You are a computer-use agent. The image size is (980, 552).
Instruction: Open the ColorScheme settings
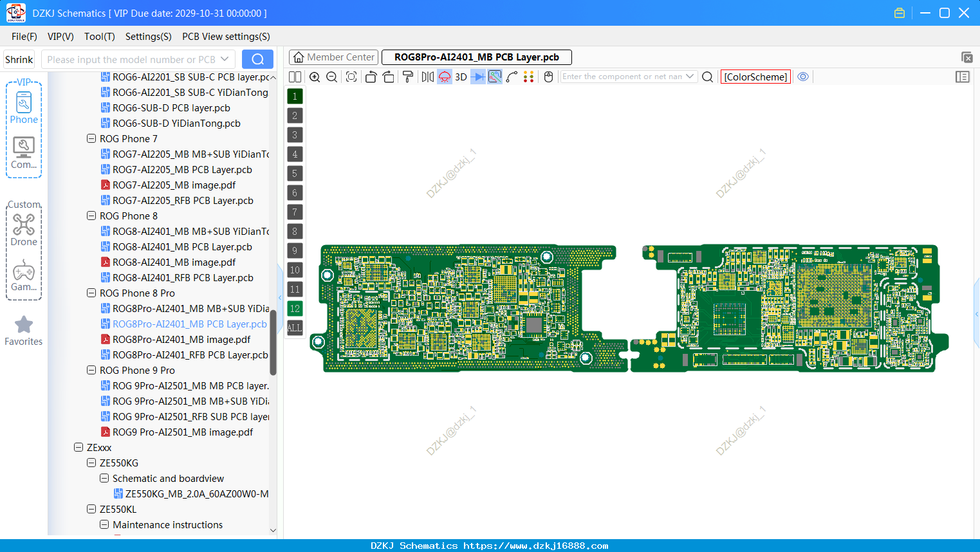755,77
